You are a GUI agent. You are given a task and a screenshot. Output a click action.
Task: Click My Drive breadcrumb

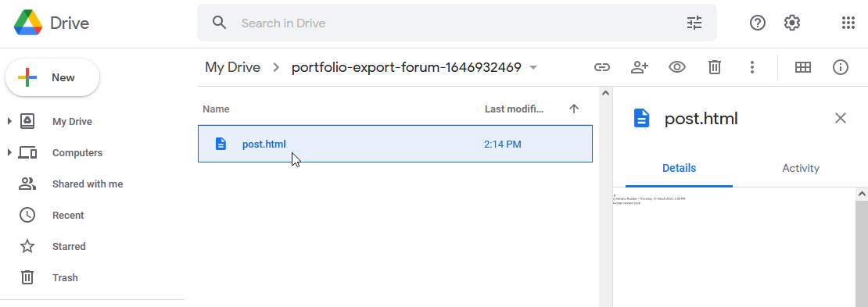(232, 67)
